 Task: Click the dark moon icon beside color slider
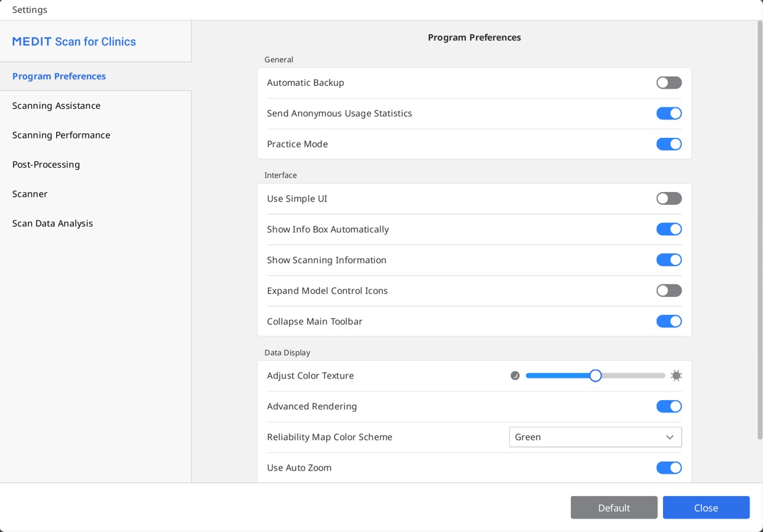click(515, 375)
